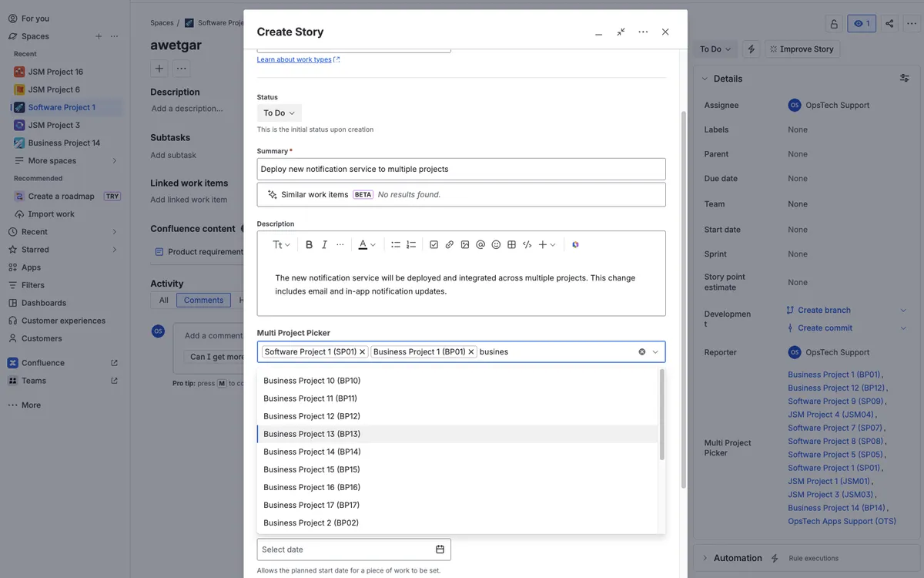Open insert elements plus dropdown
This screenshot has height=578, width=924.
[547, 244]
